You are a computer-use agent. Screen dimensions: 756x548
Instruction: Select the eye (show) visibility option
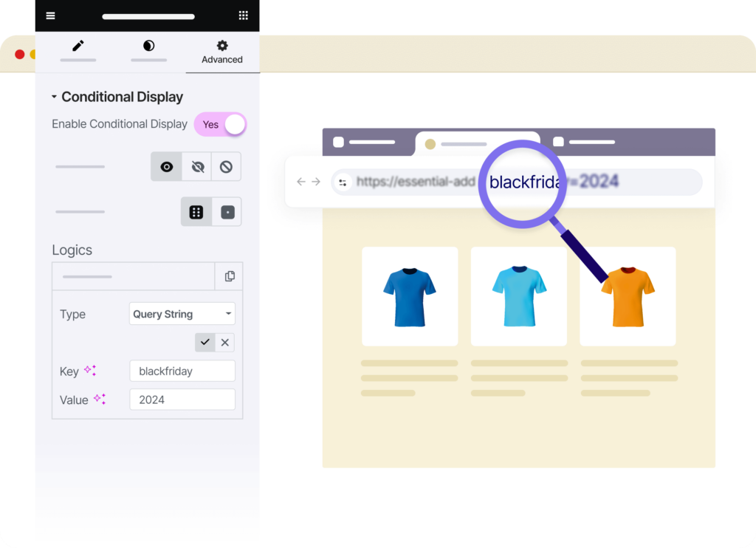(167, 167)
